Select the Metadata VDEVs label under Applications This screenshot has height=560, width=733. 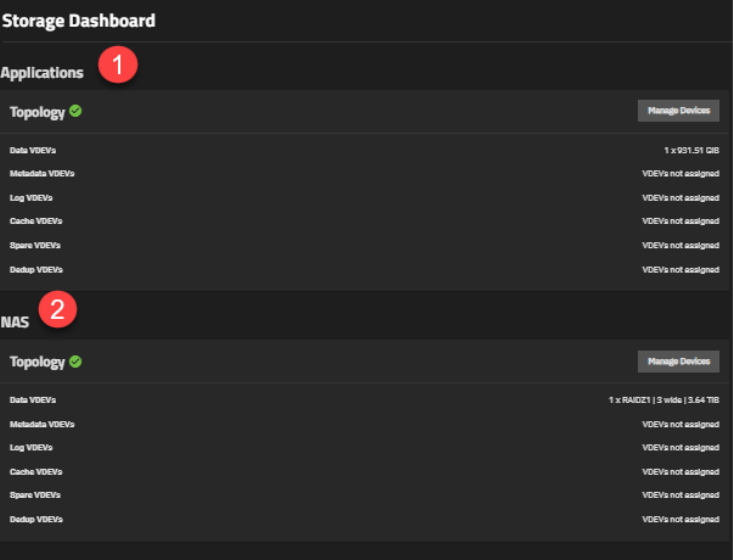tap(42, 174)
